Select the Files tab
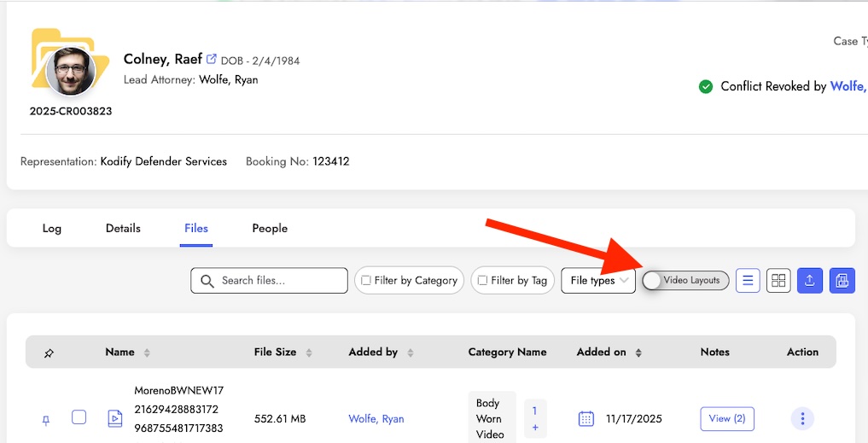This screenshot has width=868, height=443. (x=196, y=228)
